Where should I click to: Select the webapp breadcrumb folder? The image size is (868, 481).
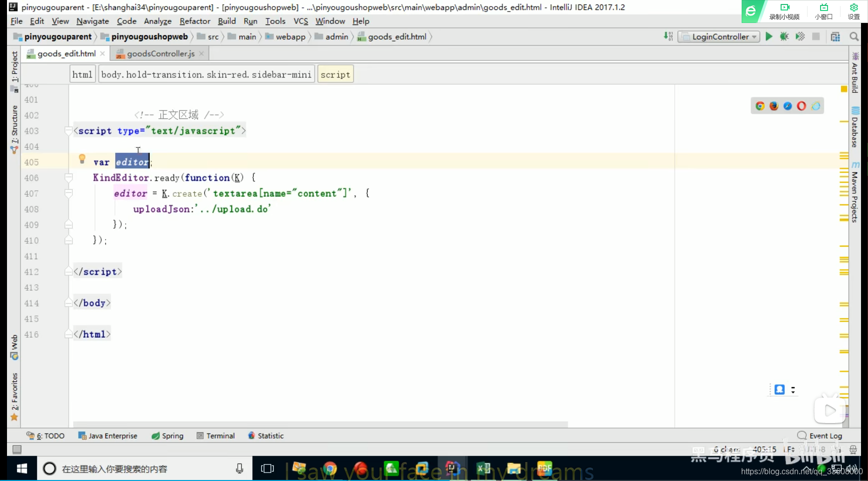(x=285, y=36)
